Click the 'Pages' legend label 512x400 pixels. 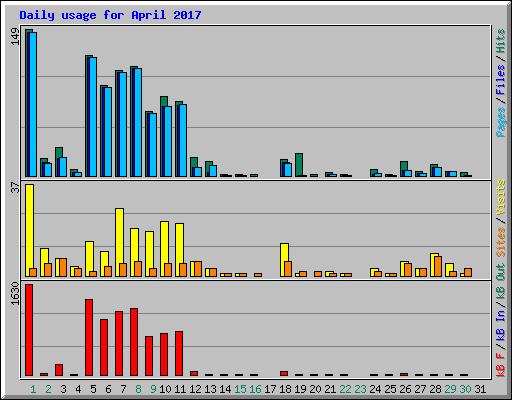pyautogui.click(x=500, y=122)
